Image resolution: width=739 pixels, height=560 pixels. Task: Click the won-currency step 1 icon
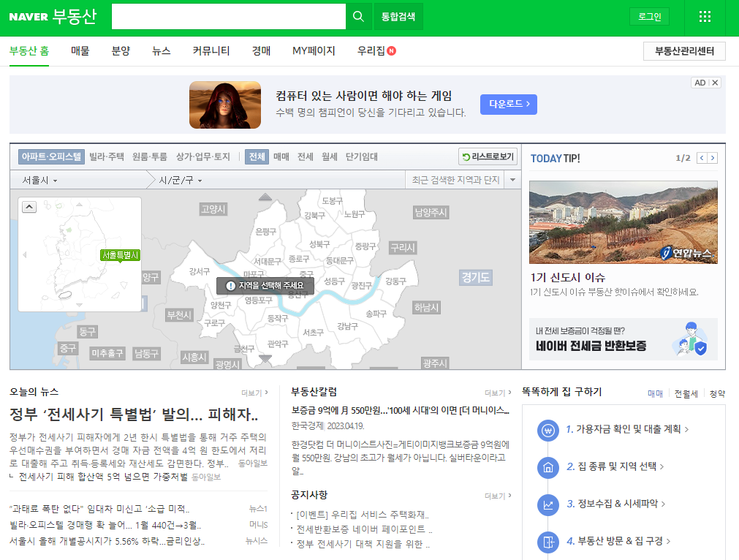(x=547, y=431)
